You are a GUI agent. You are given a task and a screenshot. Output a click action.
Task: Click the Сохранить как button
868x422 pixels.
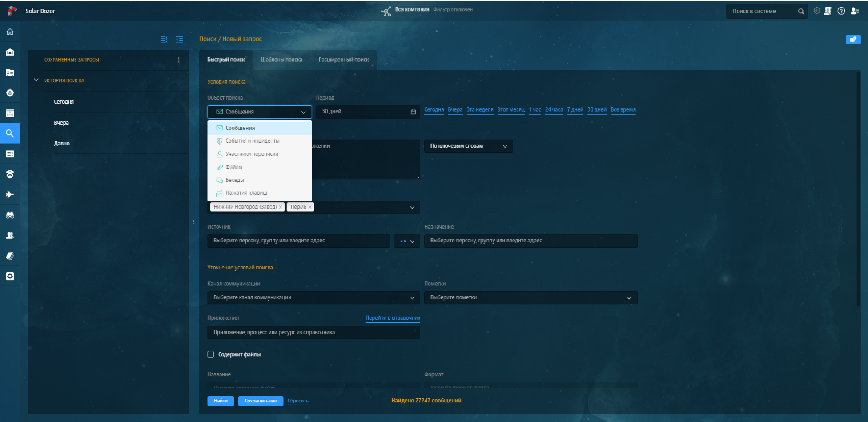click(x=261, y=401)
